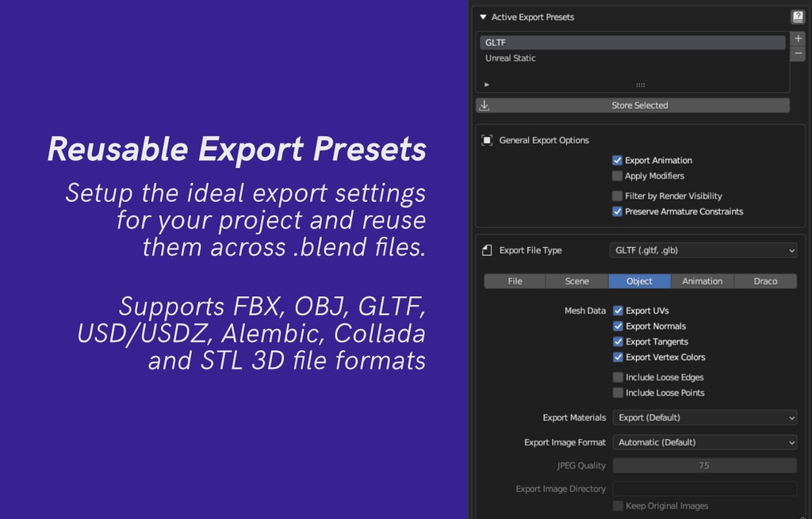Collapse the Active Export Presets section
Viewport: 812px width, 519px height.
[x=482, y=16]
